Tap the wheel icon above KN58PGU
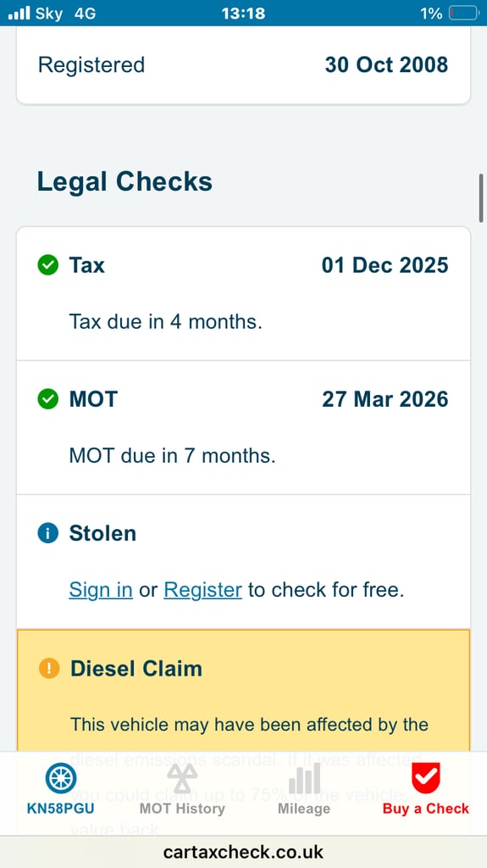 click(x=61, y=778)
